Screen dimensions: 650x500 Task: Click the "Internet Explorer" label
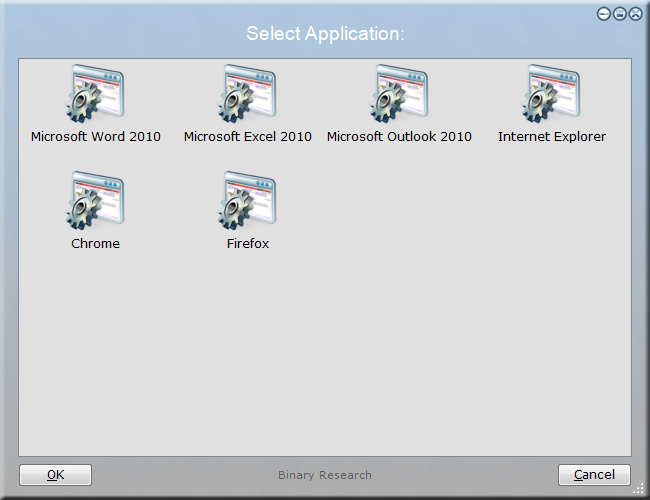[x=552, y=136]
